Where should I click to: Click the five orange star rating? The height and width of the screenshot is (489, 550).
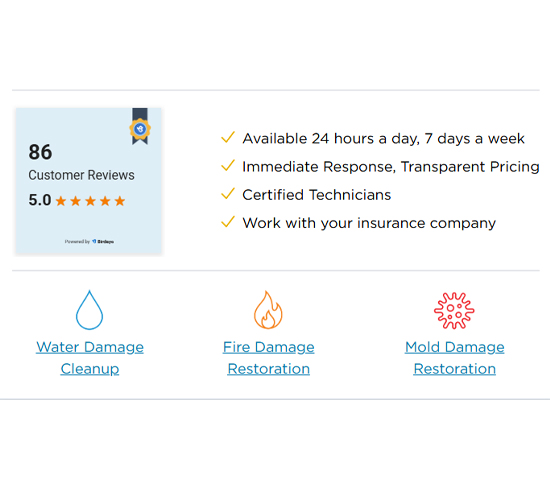(x=90, y=201)
